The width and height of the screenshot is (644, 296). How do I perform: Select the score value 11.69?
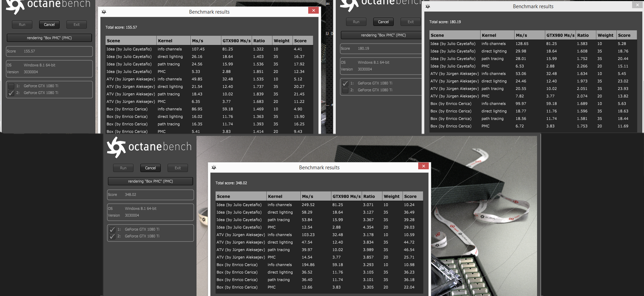(x=623, y=126)
